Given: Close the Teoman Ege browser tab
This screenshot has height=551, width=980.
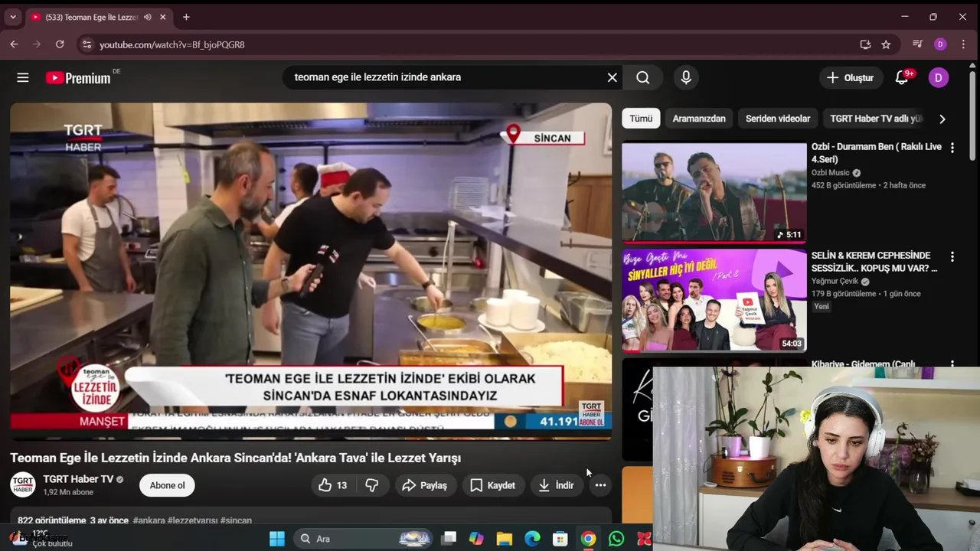Looking at the screenshot, I should click(x=162, y=17).
